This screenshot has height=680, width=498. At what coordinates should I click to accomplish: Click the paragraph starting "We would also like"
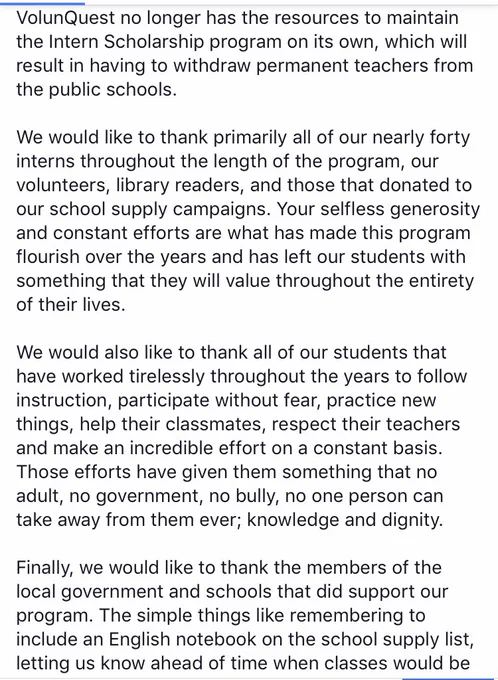242,436
